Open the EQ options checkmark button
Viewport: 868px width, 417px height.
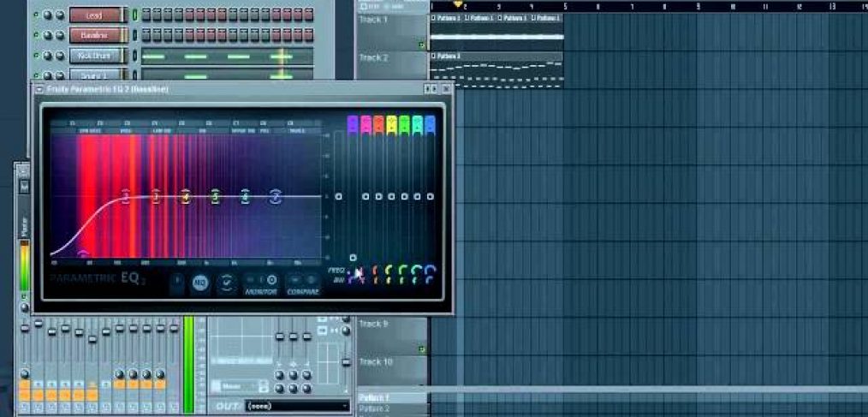(x=226, y=283)
